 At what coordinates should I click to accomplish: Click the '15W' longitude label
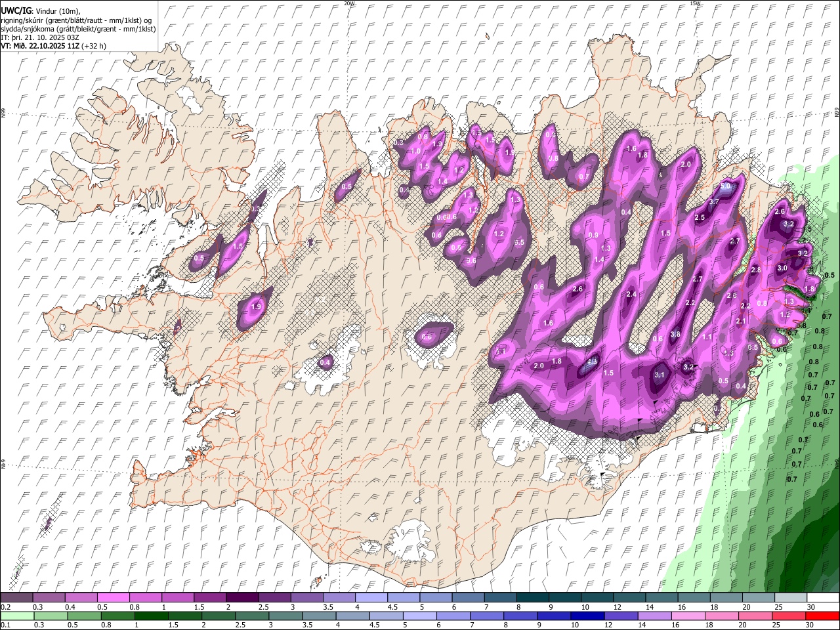695,3
